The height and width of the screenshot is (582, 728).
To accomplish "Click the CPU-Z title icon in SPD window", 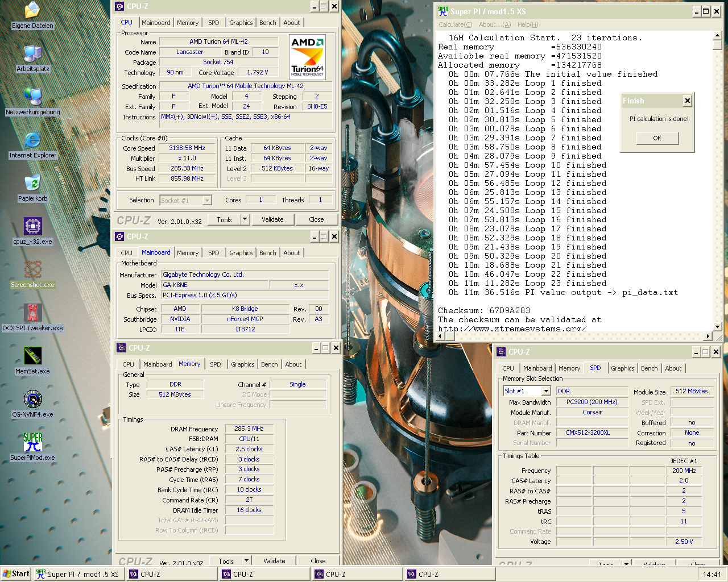I will click(x=501, y=352).
